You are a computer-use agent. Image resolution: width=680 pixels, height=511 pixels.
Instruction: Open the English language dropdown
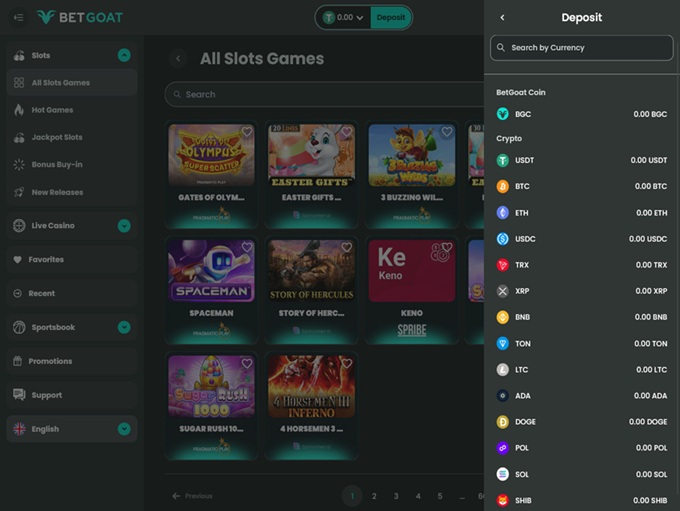click(124, 429)
